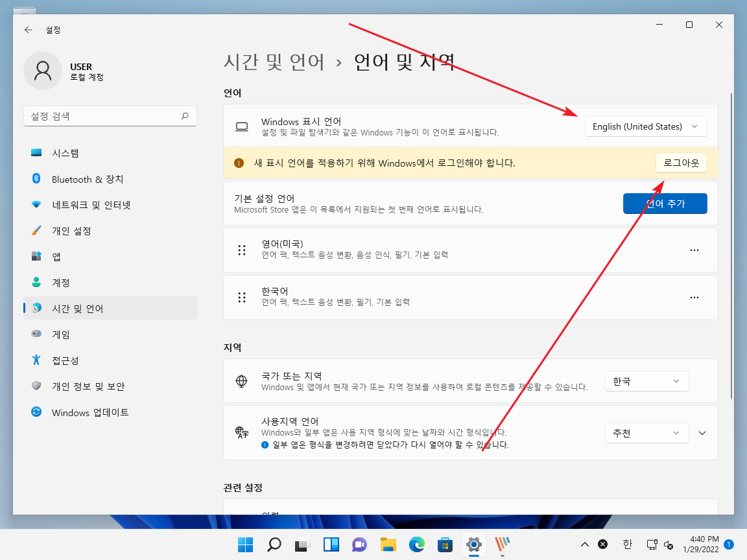Open 시스템 settings category
The width and height of the screenshot is (747, 560).
[x=110, y=153]
